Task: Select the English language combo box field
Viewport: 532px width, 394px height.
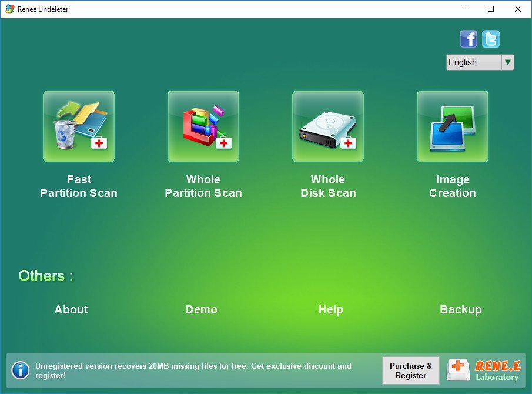Action: [473, 62]
